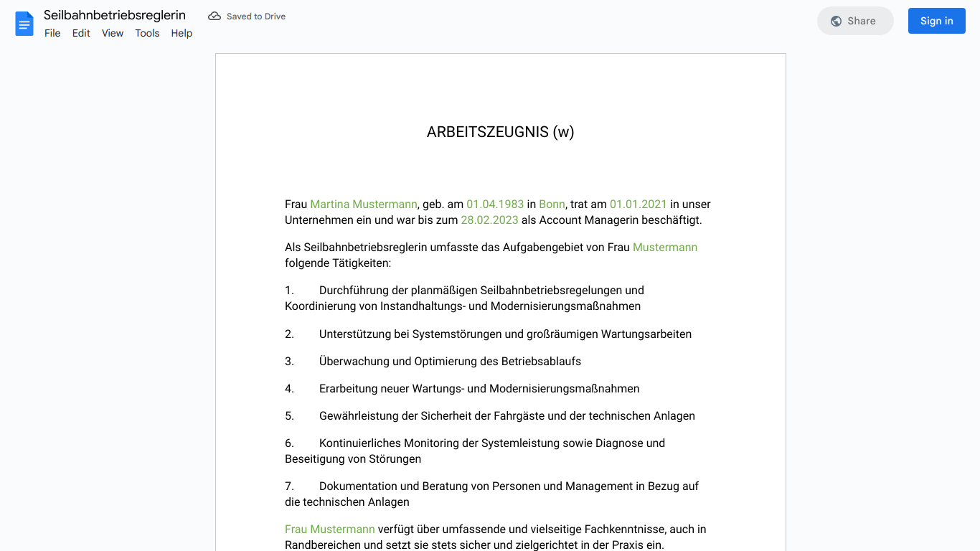Viewport: 980px width, 551px height.
Task: Click the line Randbereichen und setzt sie stets
Action: click(x=474, y=545)
